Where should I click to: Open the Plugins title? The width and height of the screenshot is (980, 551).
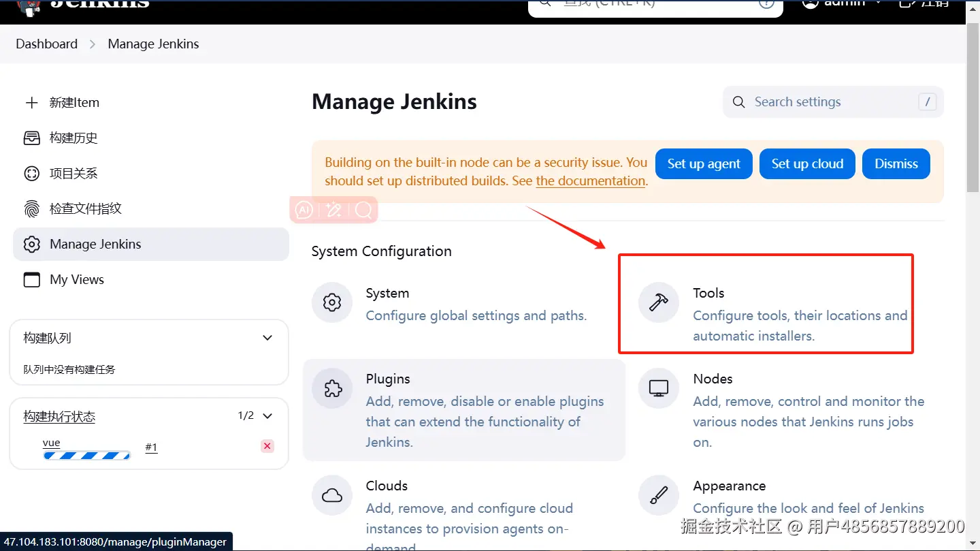388,379
